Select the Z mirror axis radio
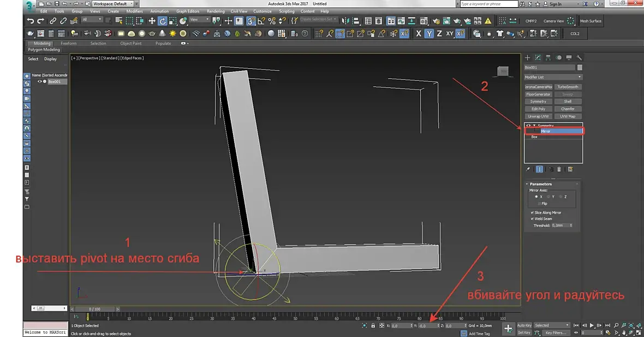The image size is (644, 337). tap(560, 197)
